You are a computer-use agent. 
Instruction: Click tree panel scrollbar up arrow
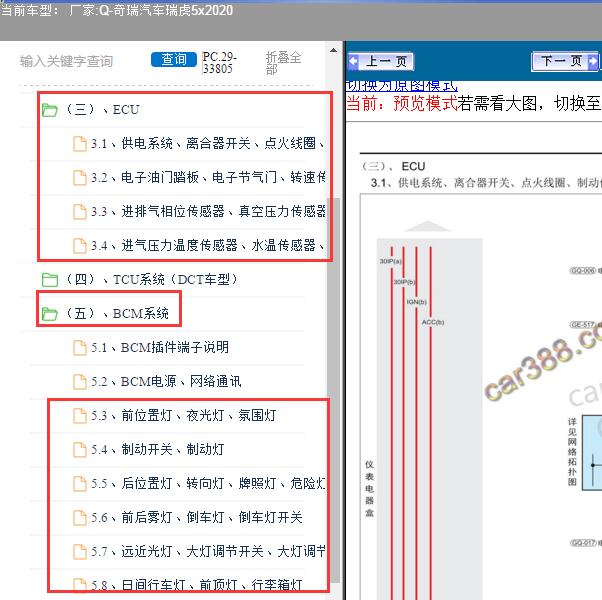click(333, 50)
